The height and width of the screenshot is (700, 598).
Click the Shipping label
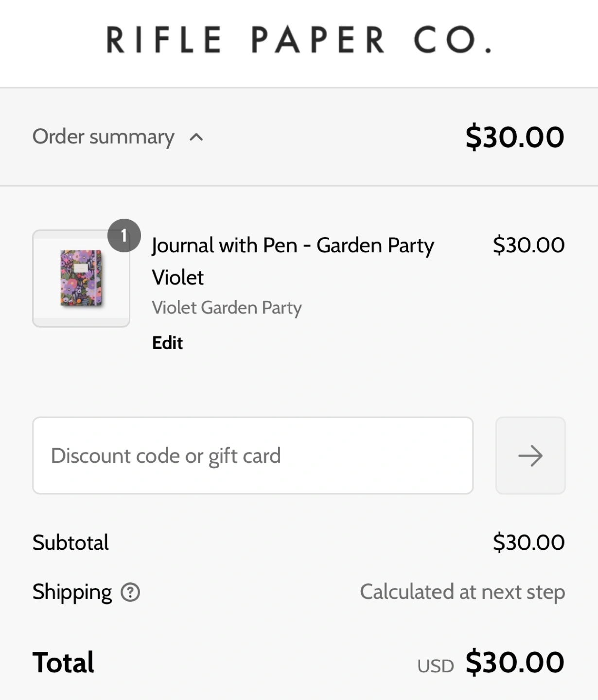(72, 592)
